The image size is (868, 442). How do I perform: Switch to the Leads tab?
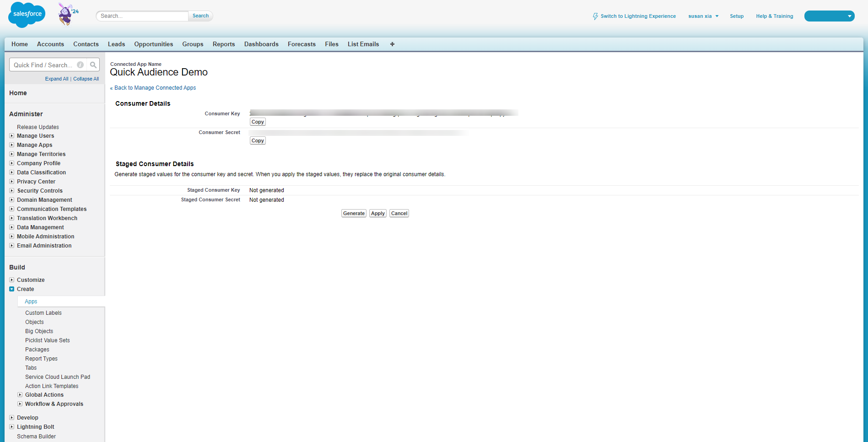click(116, 44)
